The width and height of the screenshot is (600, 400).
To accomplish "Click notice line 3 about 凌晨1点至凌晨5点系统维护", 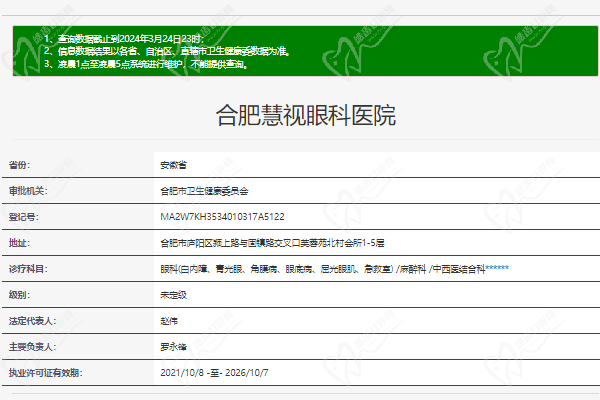I will click(146, 64).
